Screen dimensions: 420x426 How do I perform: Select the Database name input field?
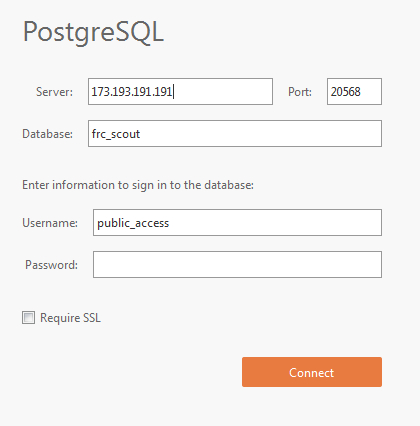pos(235,134)
